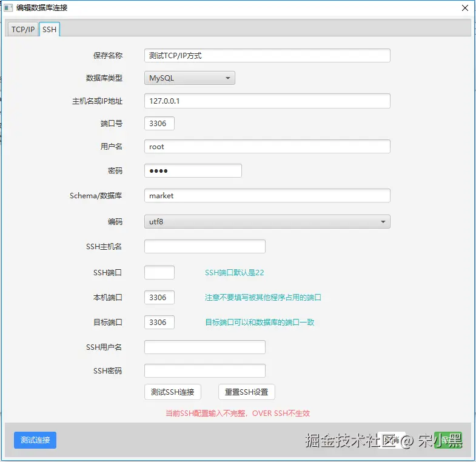Click the hint 目标端口可以和数据库的端口一致
Viewport: 476px width, 462px height.
coord(260,323)
